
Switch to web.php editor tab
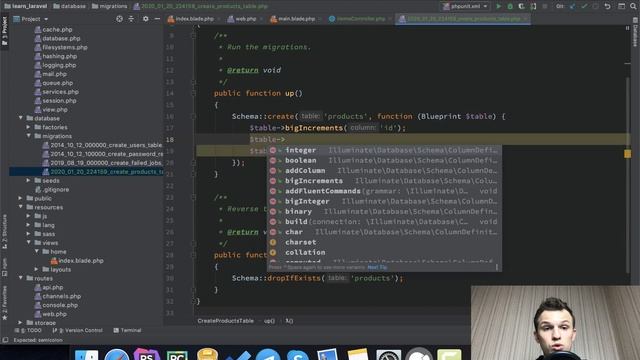244,19
